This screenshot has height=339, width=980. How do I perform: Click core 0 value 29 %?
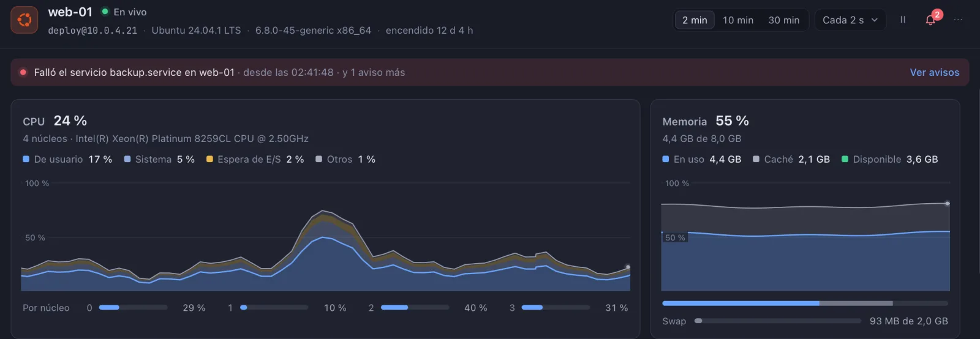194,308
